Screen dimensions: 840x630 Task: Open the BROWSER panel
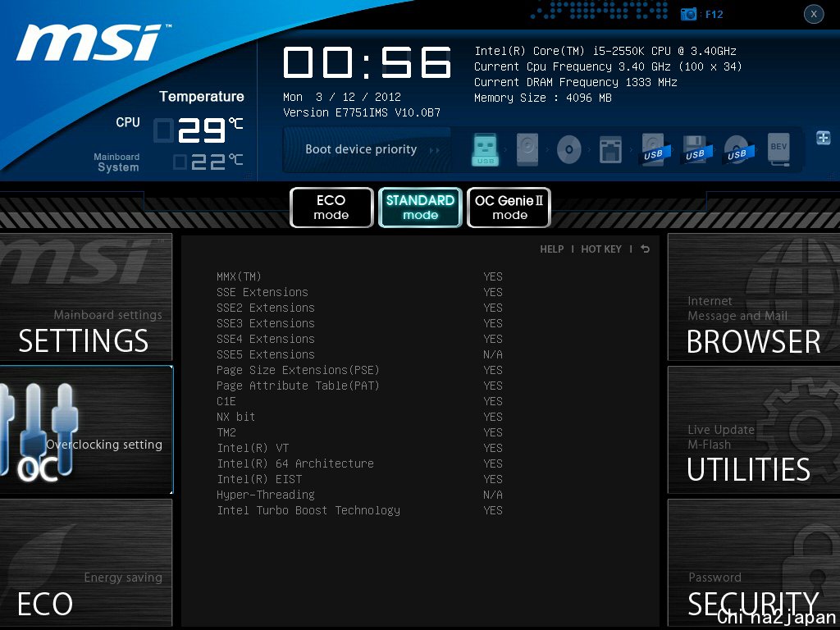754,297
